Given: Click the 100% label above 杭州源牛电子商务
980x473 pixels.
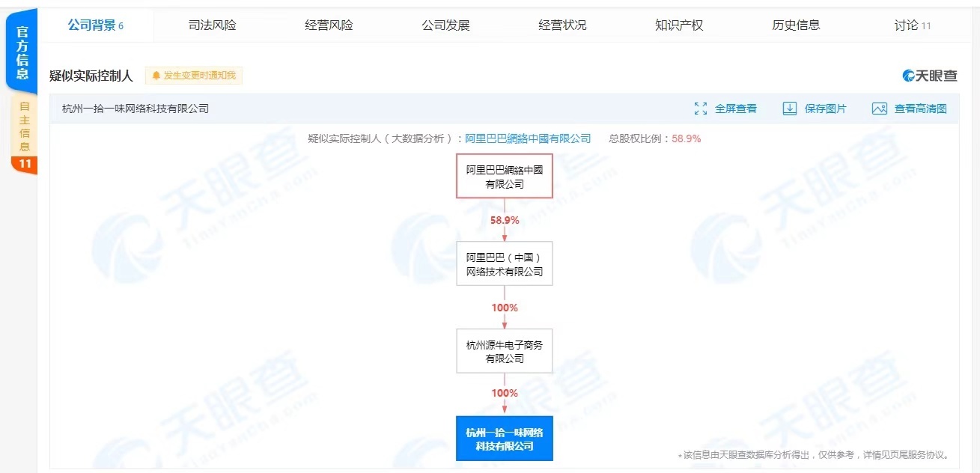Looking at the screenshot, I should [505, 308].
